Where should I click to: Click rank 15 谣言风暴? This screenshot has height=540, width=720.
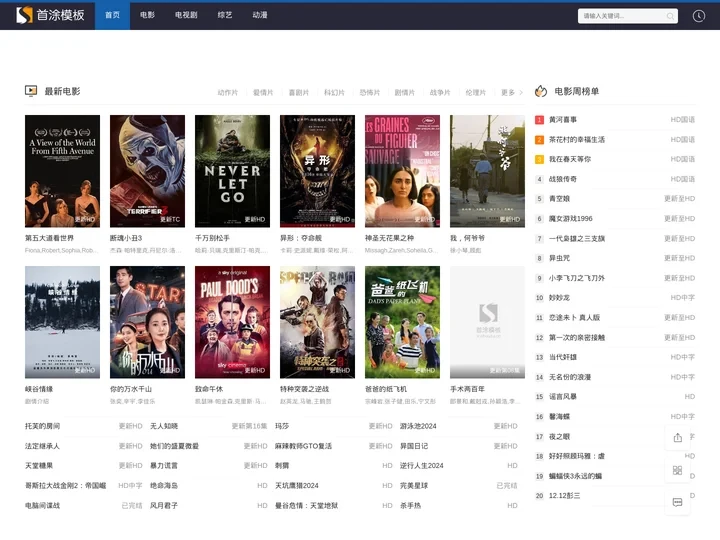click(563, 397)
